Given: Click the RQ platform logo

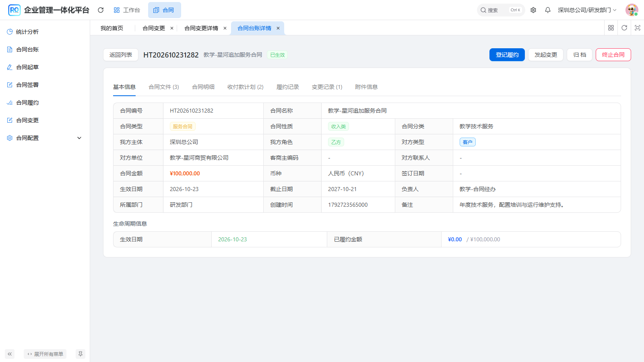Looking at the screenshot, I should 14,10.
